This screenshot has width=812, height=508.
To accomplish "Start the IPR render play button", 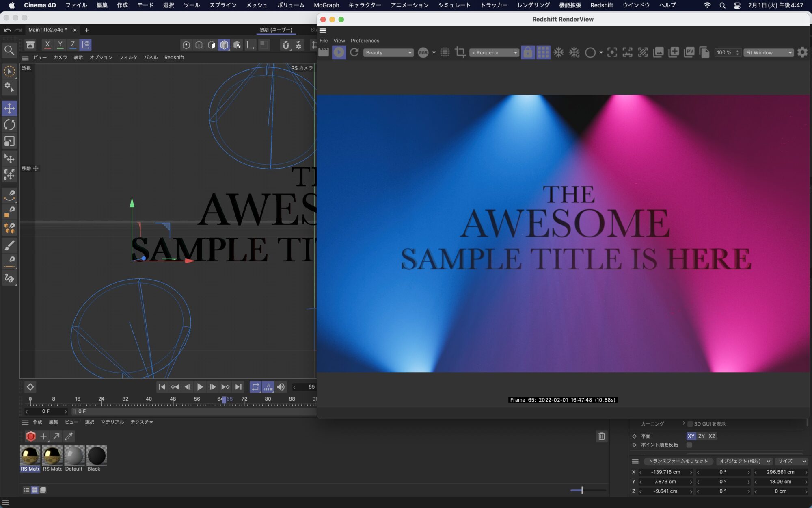I will [x=339, y=52].
